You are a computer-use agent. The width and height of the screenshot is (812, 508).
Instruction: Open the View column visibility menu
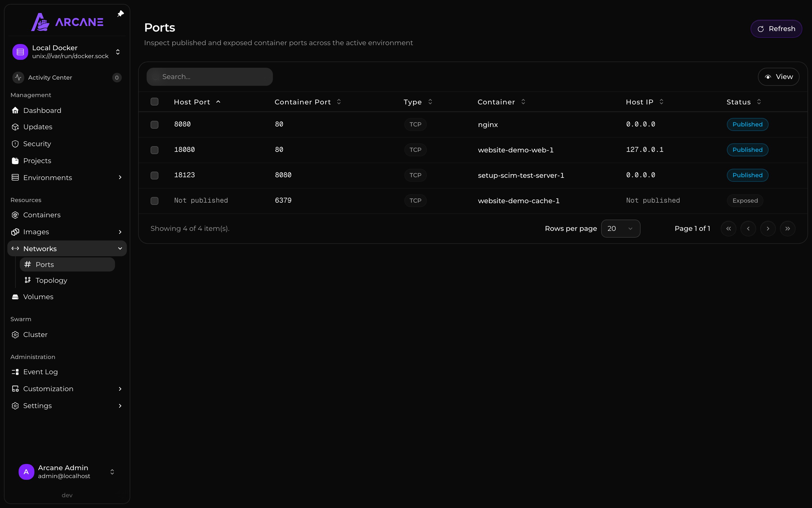point(778,76)
